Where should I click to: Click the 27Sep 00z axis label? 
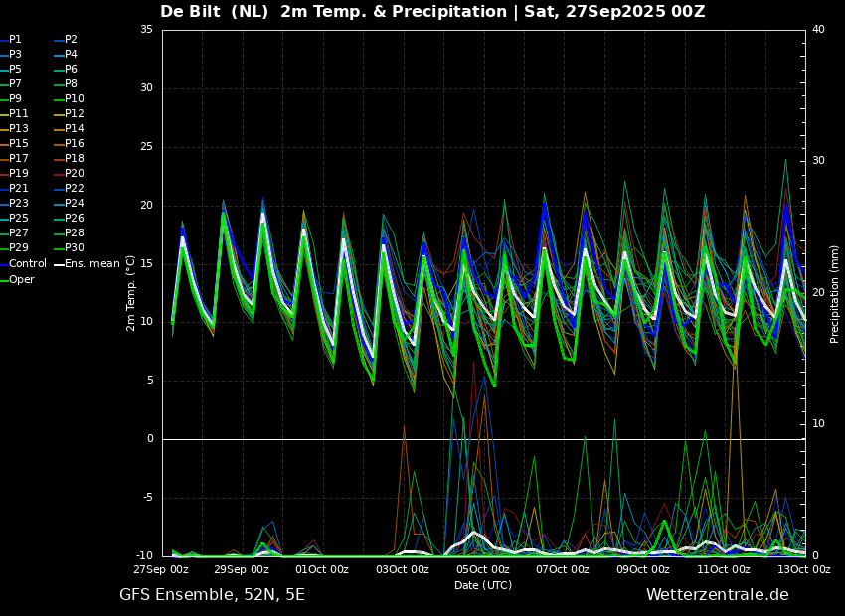162,569
